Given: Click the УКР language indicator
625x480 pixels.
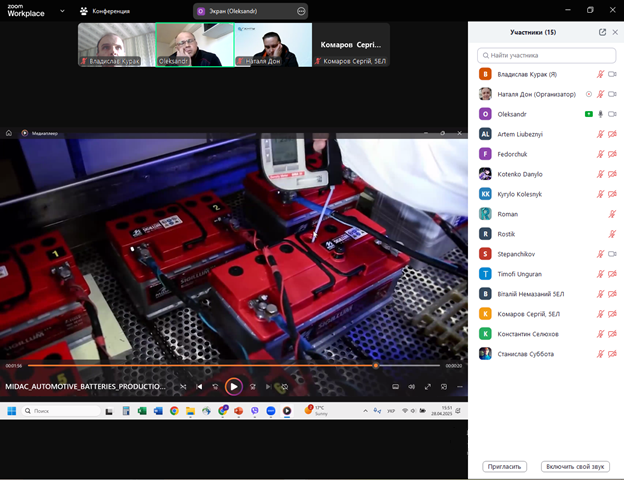Looking at the screenshot, I should (391, 411).
